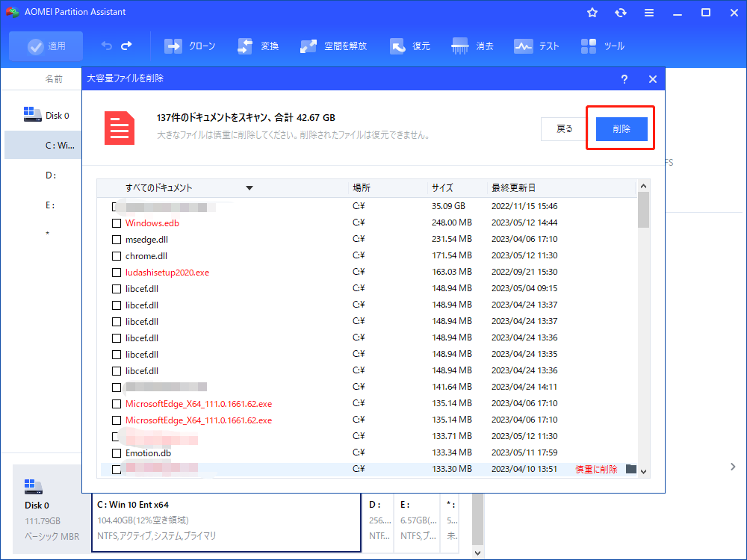Viewport: 747px width, 560px height.
Task: Click the libcef.dll row dated 2023/05/04 09:15
Action: tap(369, 289)
